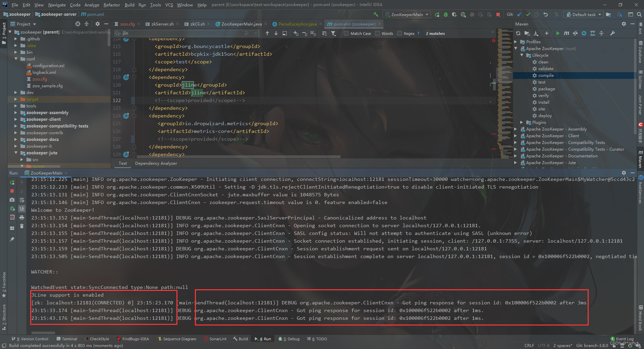Click the Build project hammer icon
This screenshot has height=349, width=644.
(376, 14)
